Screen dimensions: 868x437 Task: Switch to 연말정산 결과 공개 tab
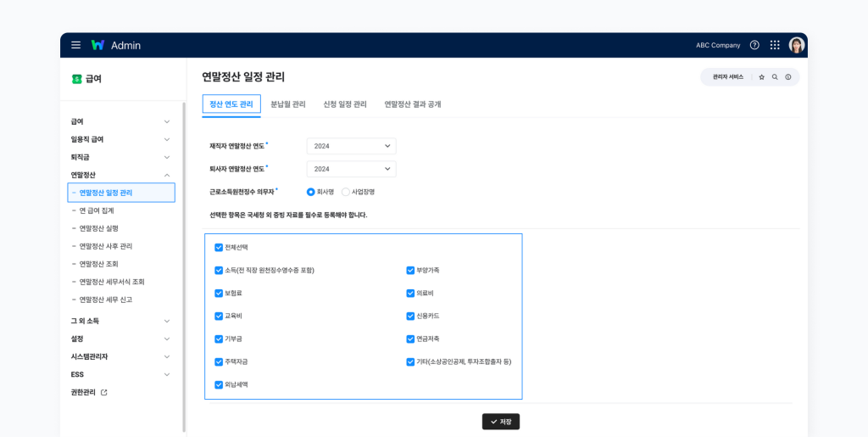click(413, 104)
